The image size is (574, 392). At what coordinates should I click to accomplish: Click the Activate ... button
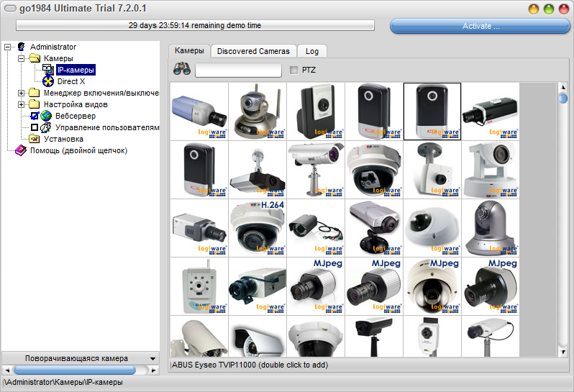pos(480,26)
